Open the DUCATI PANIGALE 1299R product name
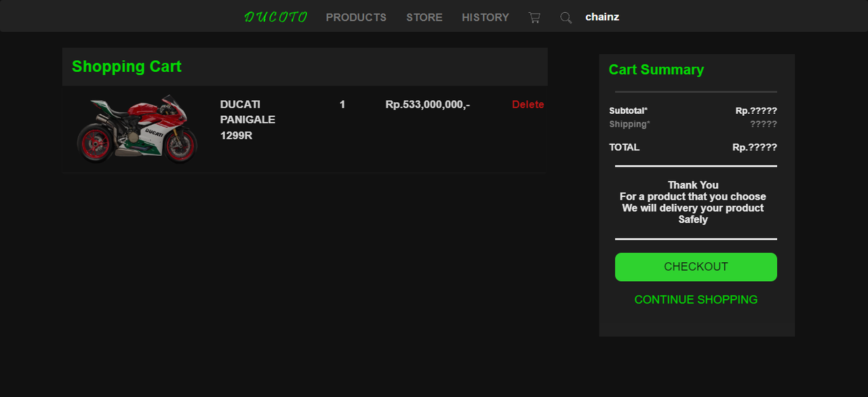 (248, 120)
